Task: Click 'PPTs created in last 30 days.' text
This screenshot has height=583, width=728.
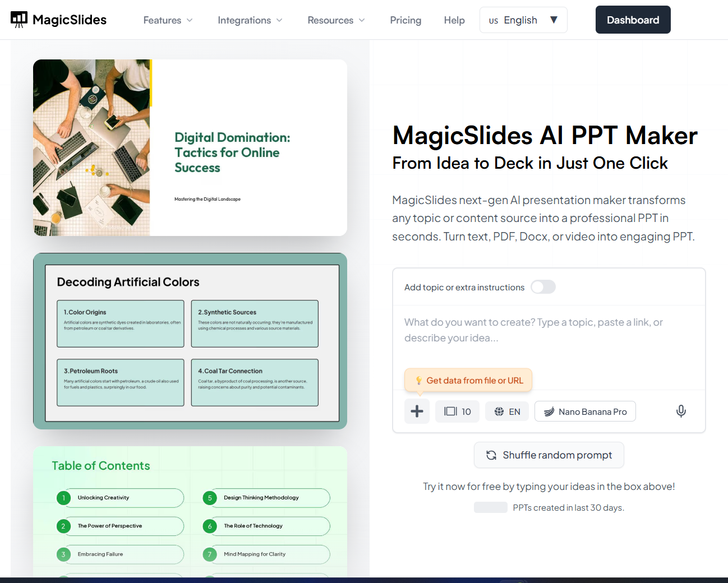Action: [x=568, y=508]
